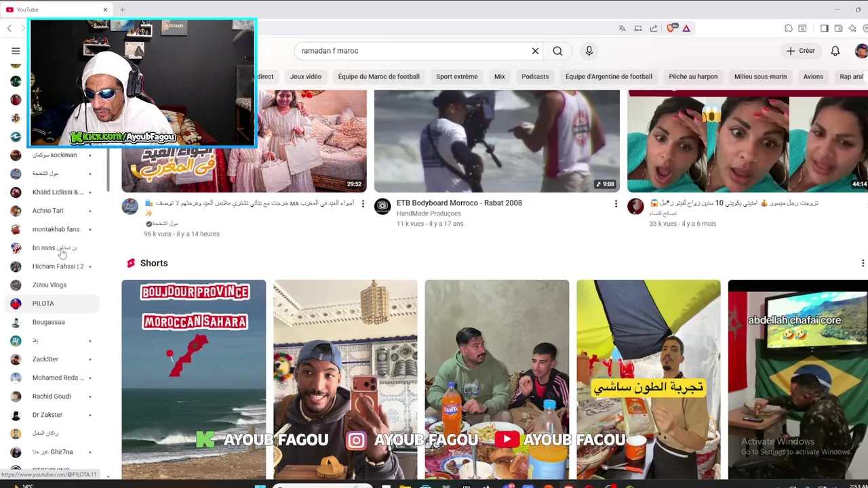Click the magnifier search button
The width and height of the screenshot is (868, 488).
pyautogui.click(x=557, y=51)
